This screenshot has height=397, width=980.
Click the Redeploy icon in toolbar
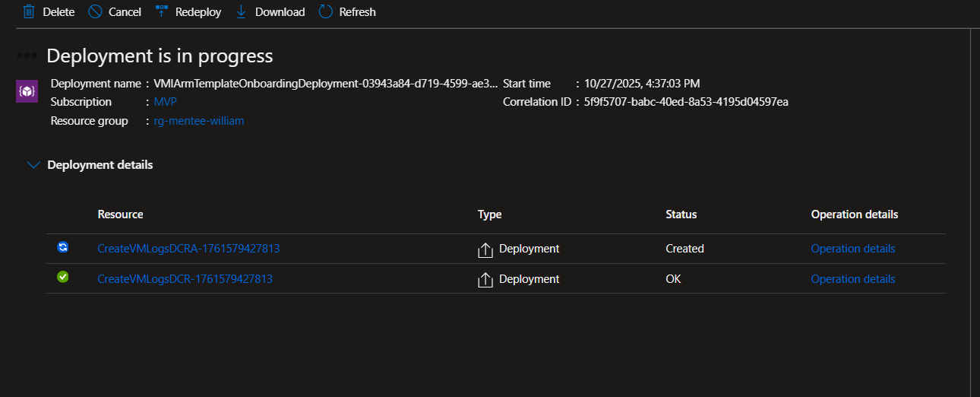(x=162, y=11)
